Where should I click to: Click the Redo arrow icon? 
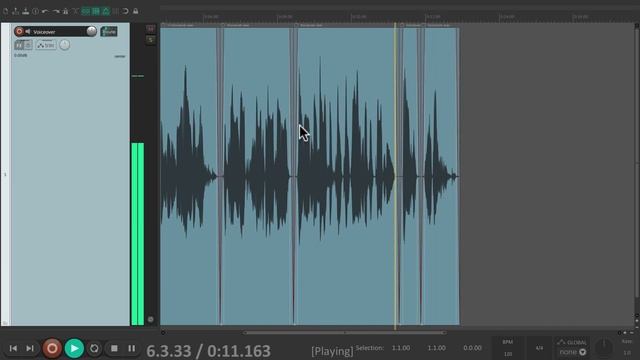coord(56,11)
